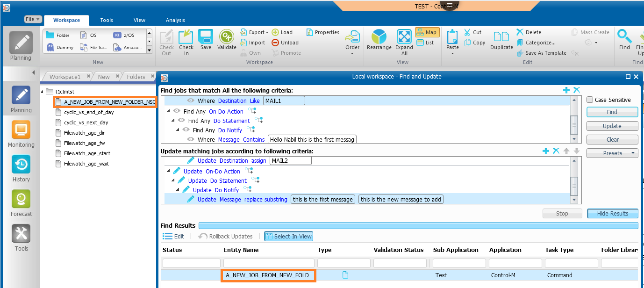Collapse Update Do Statement node

tap(173, 180)
